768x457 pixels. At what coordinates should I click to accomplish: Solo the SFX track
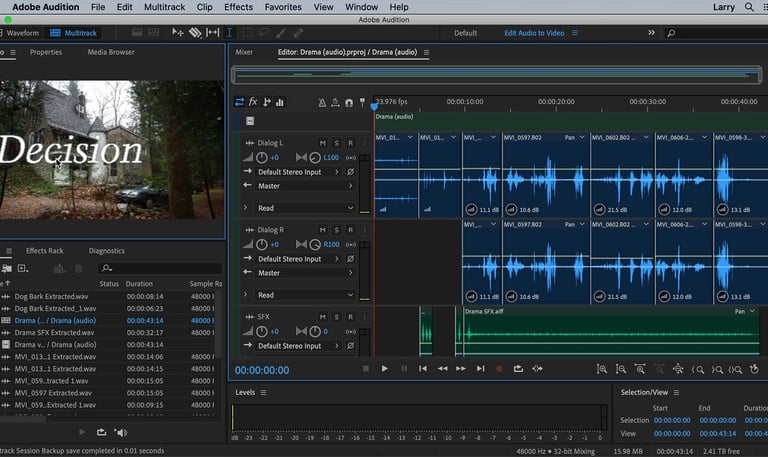tap(336, 317)
